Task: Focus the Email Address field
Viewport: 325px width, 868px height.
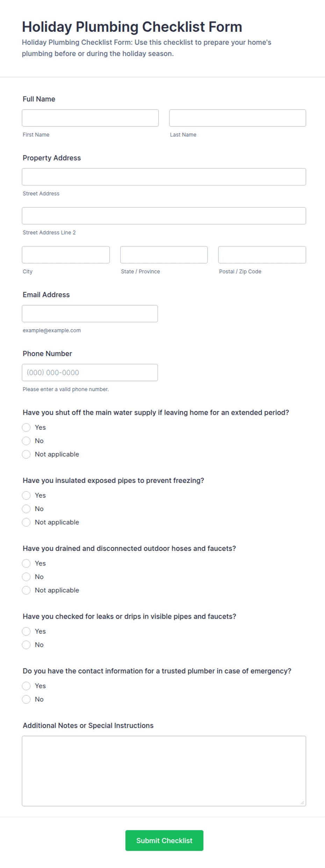Action: pos(90,314)
